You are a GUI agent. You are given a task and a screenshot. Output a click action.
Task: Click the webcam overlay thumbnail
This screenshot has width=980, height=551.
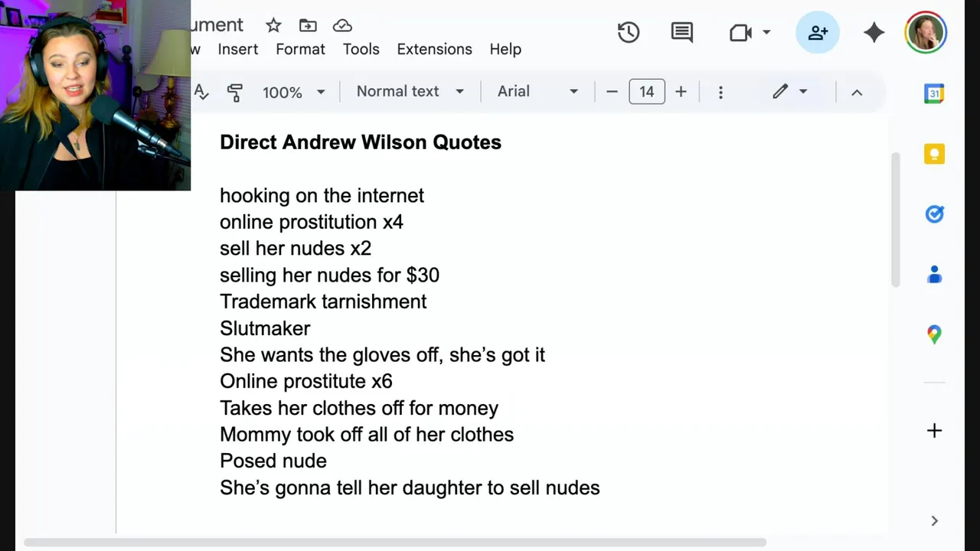point(95,95)
